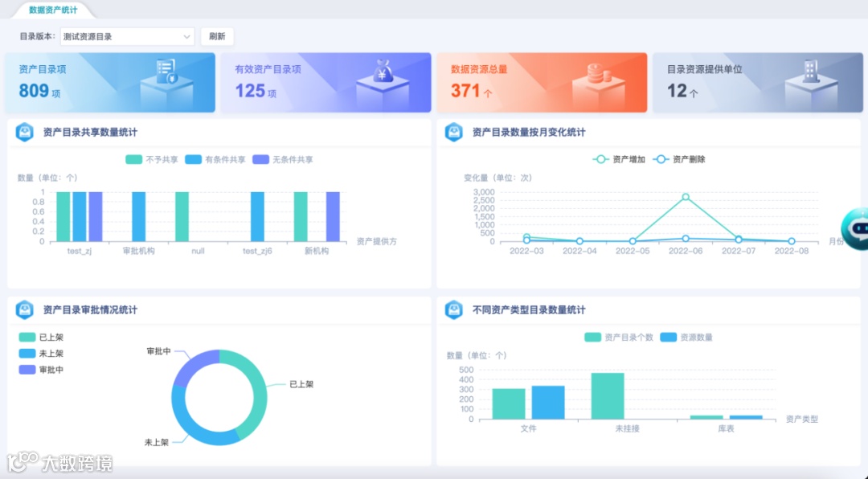Click the hexagon icon beside 资产目录审批情况统计
Screen dimensions: 868x479
pos(25,309)
